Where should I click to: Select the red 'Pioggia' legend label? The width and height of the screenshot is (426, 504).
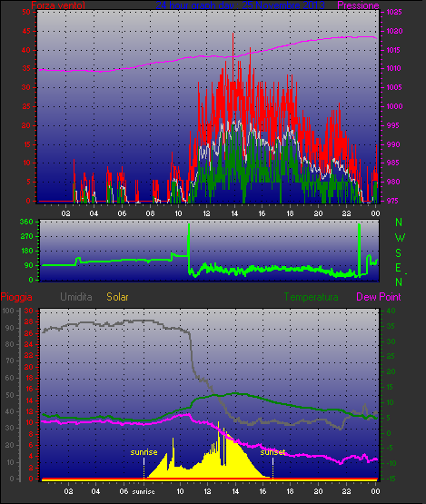pyautogui.click(x=16, y=297)
